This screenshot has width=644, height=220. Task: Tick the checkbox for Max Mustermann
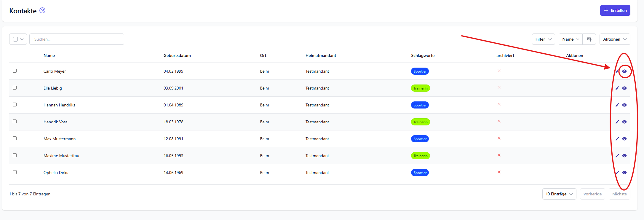click(x=15, y=138)
